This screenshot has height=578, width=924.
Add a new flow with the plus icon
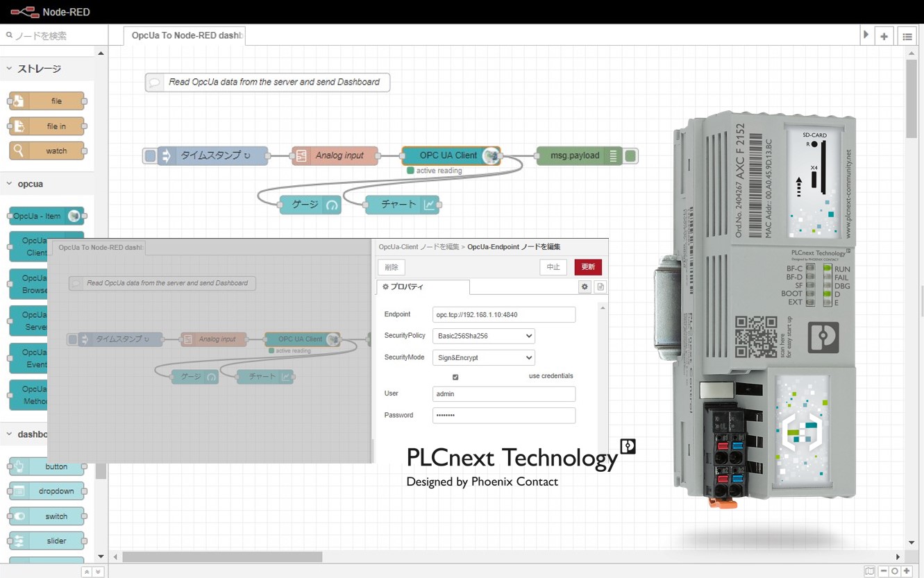(x=883, y=35)
